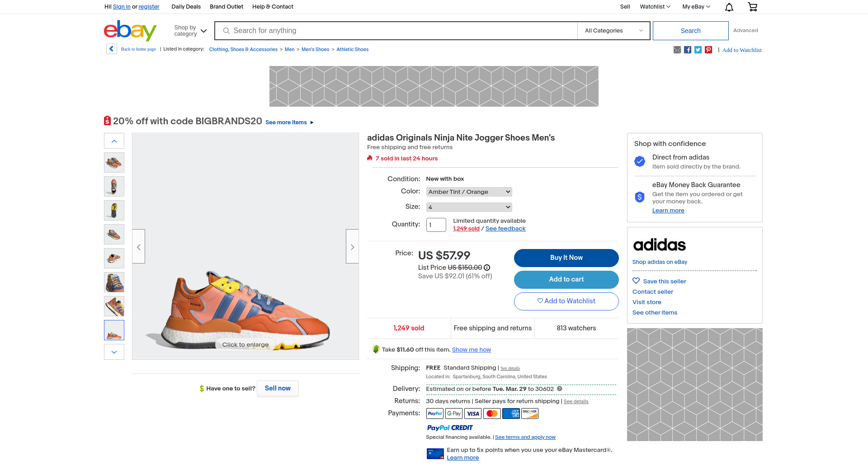Viewport: 868px width, 470px height.
Task: Save this seller with heart icon
Action: [636, 281]
